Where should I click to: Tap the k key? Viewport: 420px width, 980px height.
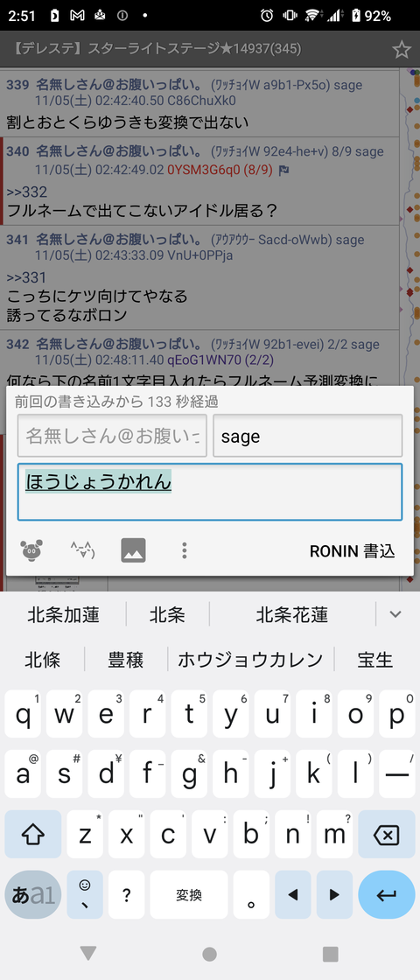pos(314,773)
